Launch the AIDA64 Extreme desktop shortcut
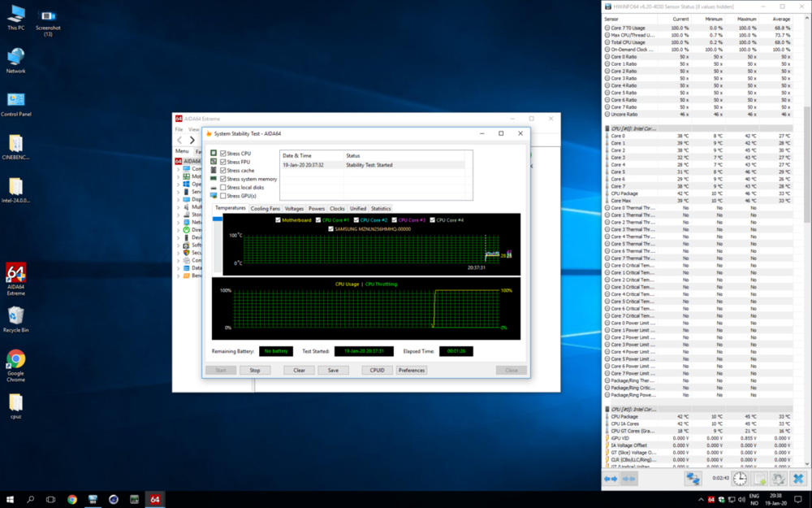Viewport: 812px width, 508px height. coord(15,279)
